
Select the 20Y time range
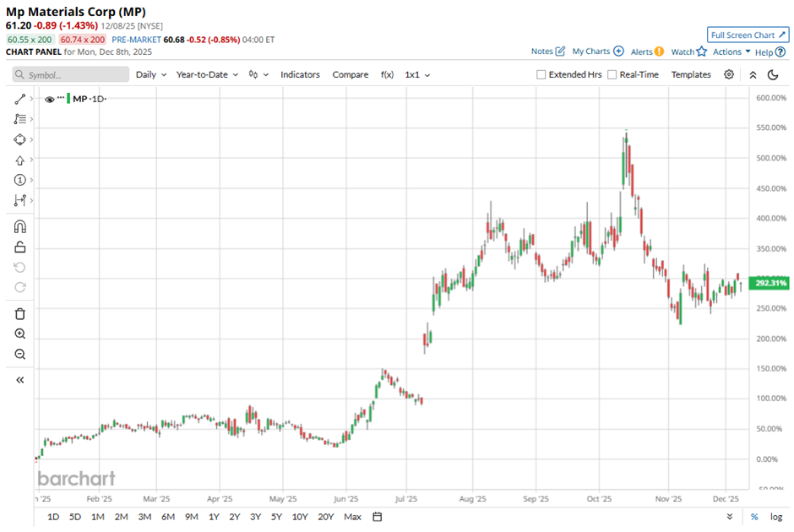coord(325,517)
